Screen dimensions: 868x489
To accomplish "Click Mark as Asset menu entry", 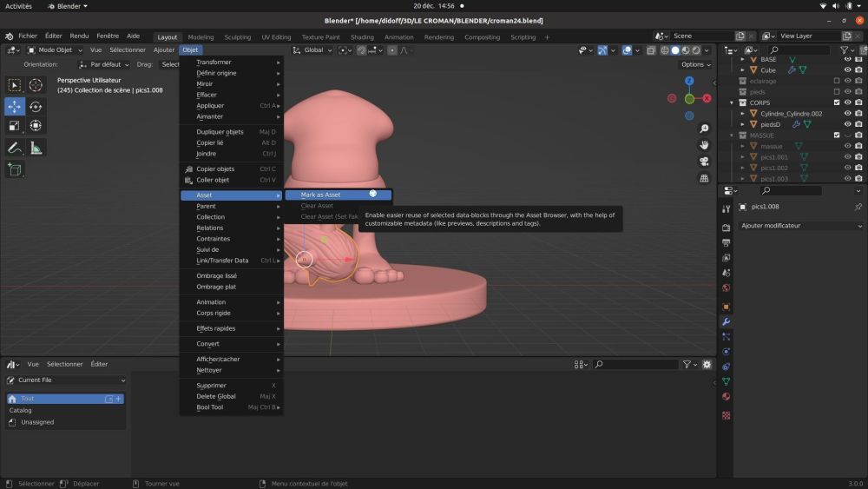I will tap(339, 195).
